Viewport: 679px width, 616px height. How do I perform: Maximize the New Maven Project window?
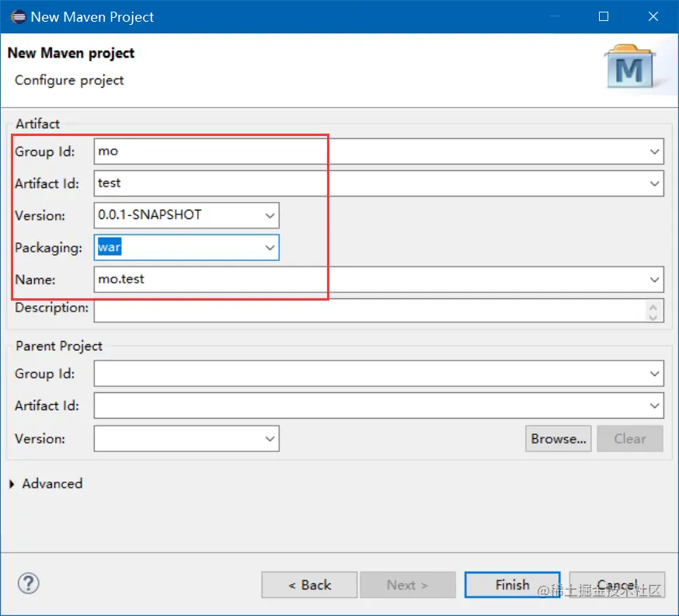604,16
